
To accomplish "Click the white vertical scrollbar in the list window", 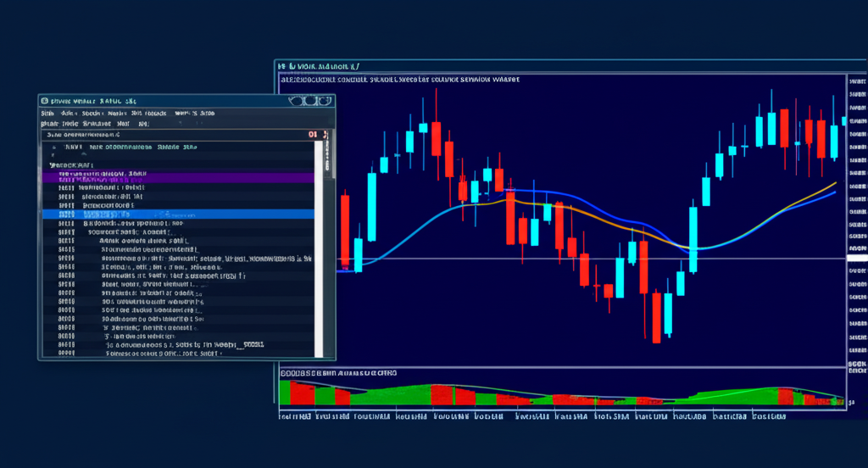I will click(319, 249).
